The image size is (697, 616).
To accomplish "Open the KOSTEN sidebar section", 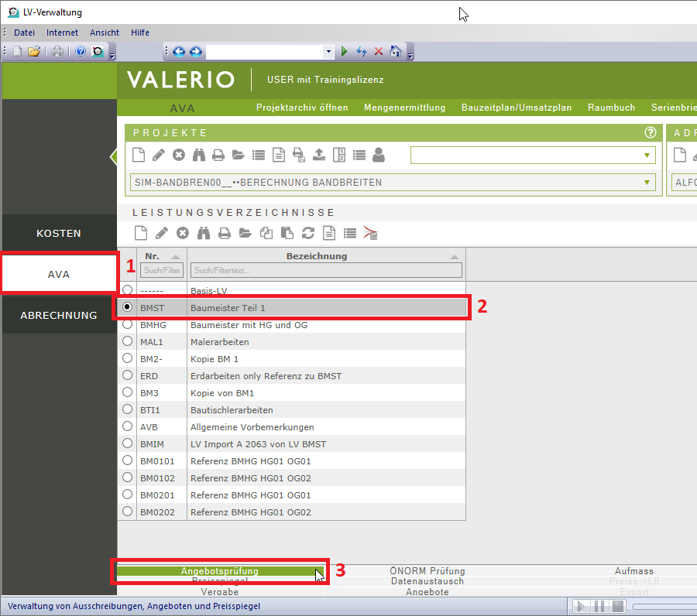I will (x=59, y=233).
